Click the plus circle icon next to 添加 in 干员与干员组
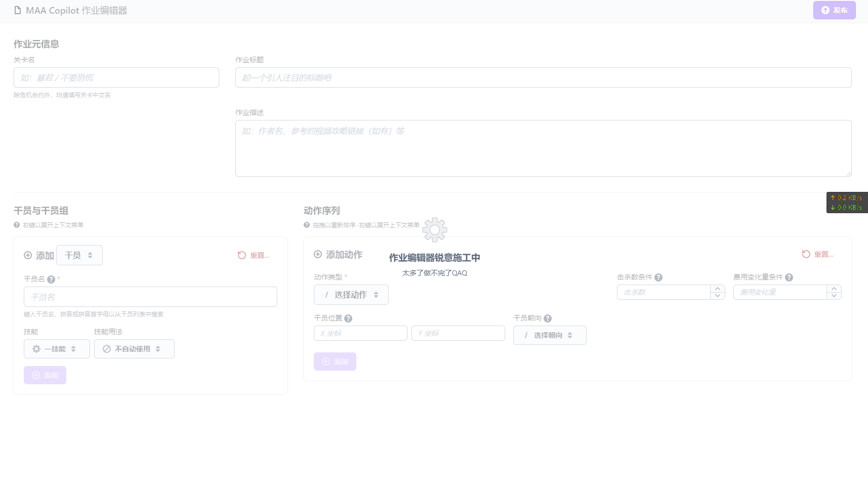868x481 pixels. (x=28, y=255)
